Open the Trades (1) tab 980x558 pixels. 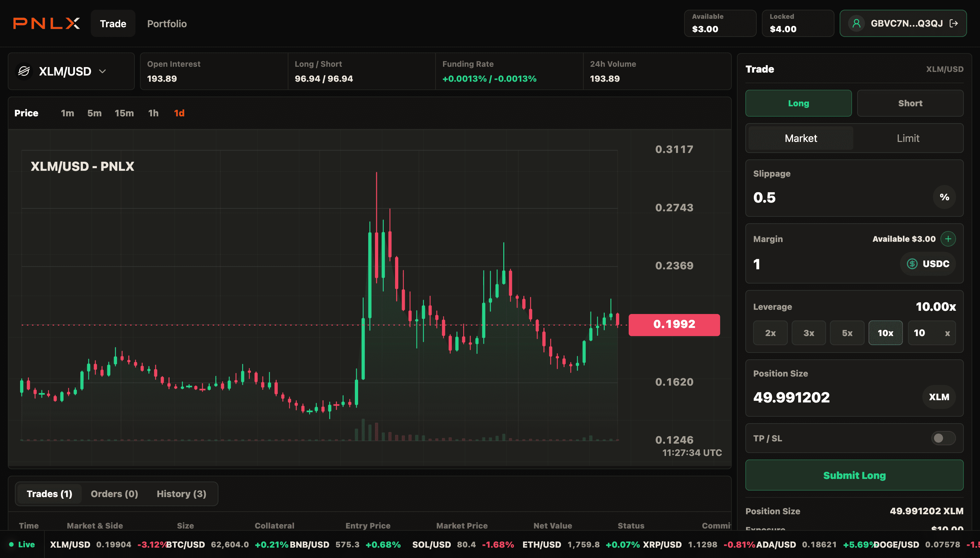coord(50,494)
